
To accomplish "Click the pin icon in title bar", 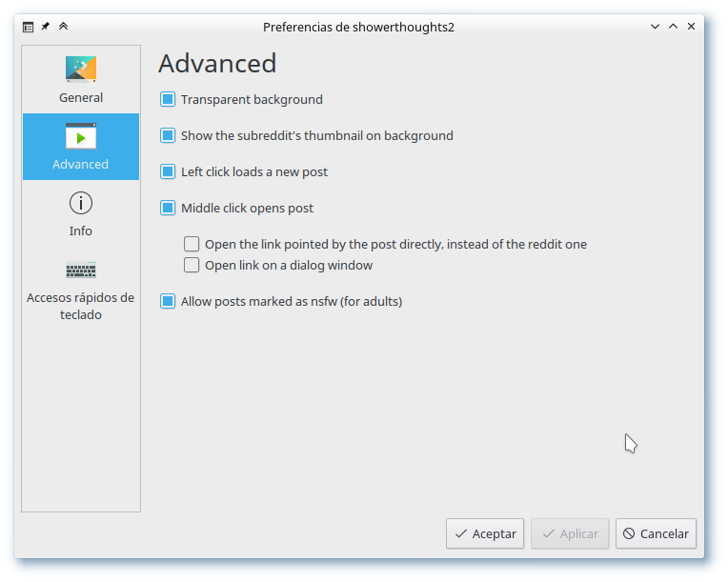I will (46, 27).
